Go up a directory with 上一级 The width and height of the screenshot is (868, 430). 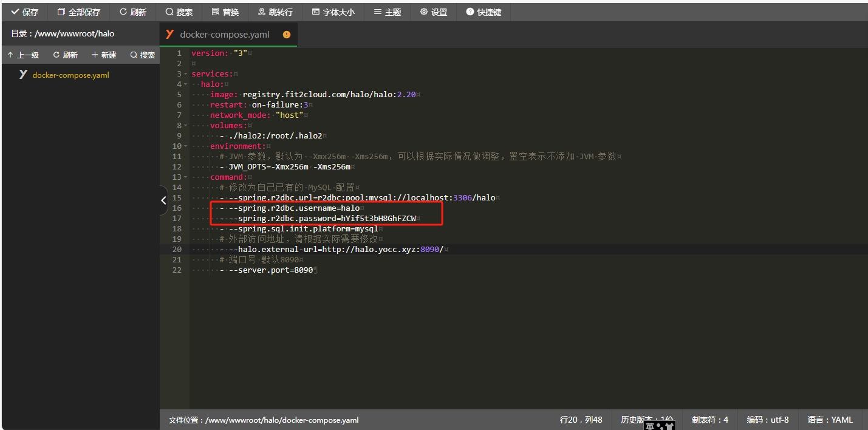24,54
